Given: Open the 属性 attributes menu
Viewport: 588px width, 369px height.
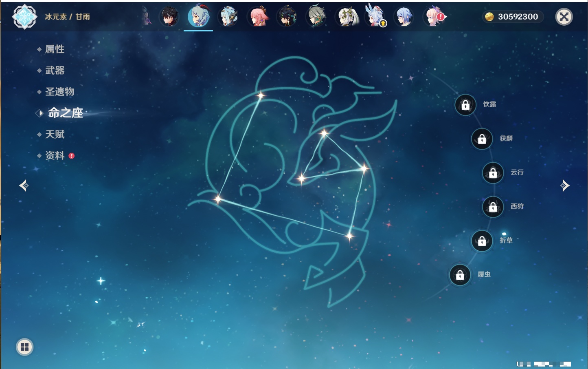Looking at the screenshot, I should tap(55, 49).
